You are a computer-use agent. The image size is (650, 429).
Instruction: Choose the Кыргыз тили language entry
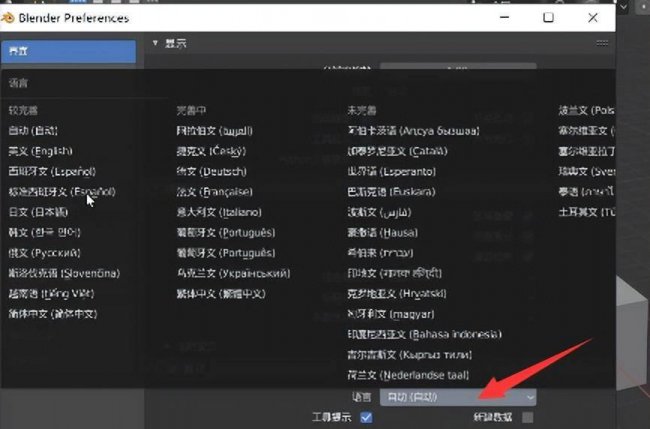[410, 354]
